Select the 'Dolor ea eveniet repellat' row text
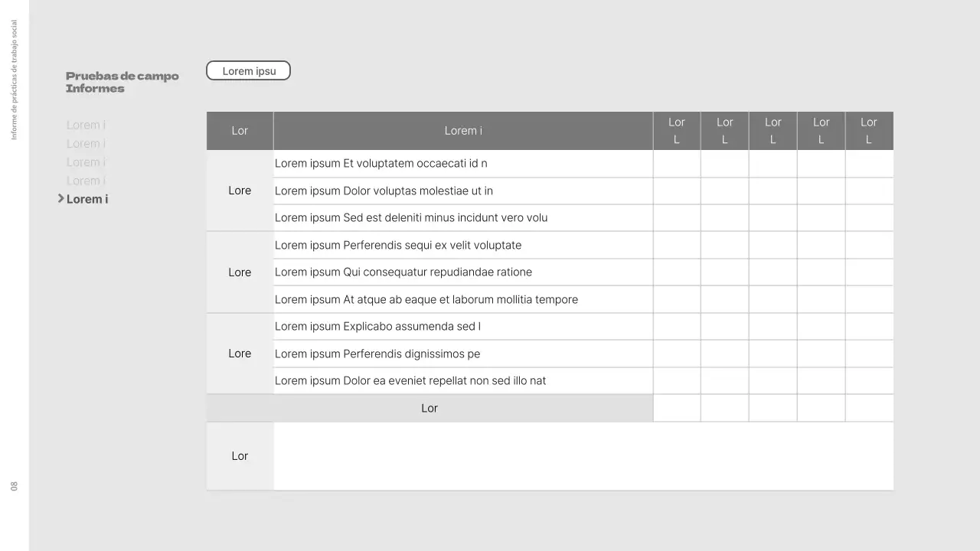Screen dimensions: 980x551 click(410, 381)
